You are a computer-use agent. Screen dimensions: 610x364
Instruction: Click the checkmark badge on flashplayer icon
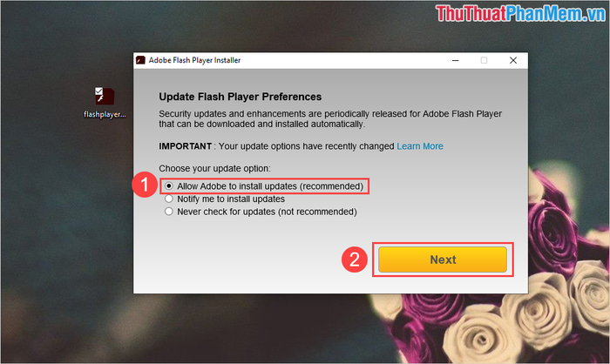(98, 91)
